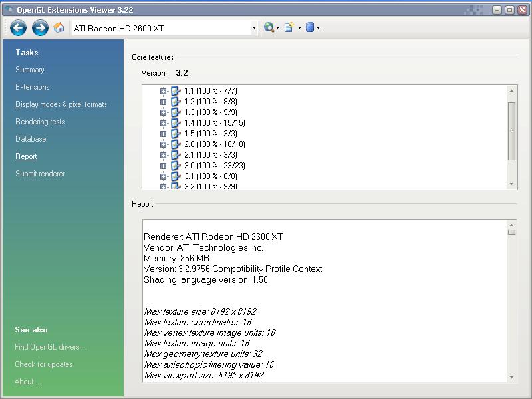Click 'Memory: 256 MB' line
The height and width of the screenshot is (399, 532).
click(176, 258)
